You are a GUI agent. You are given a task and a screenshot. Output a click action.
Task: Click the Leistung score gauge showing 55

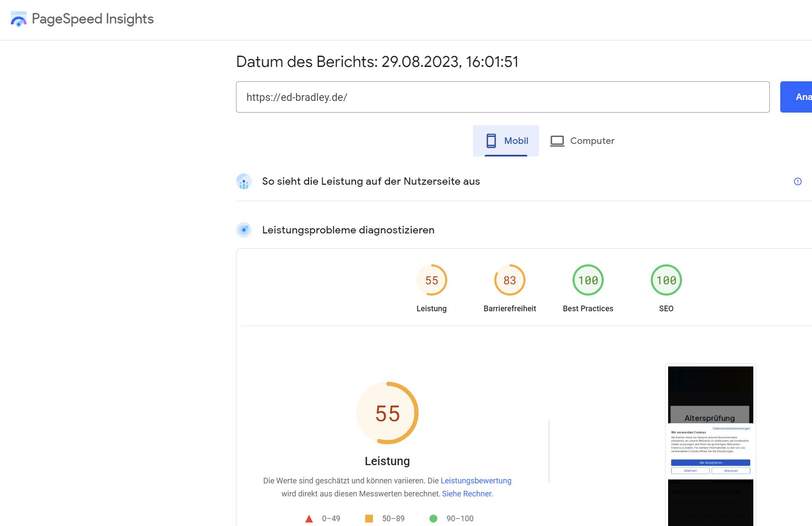coord(432,280)
